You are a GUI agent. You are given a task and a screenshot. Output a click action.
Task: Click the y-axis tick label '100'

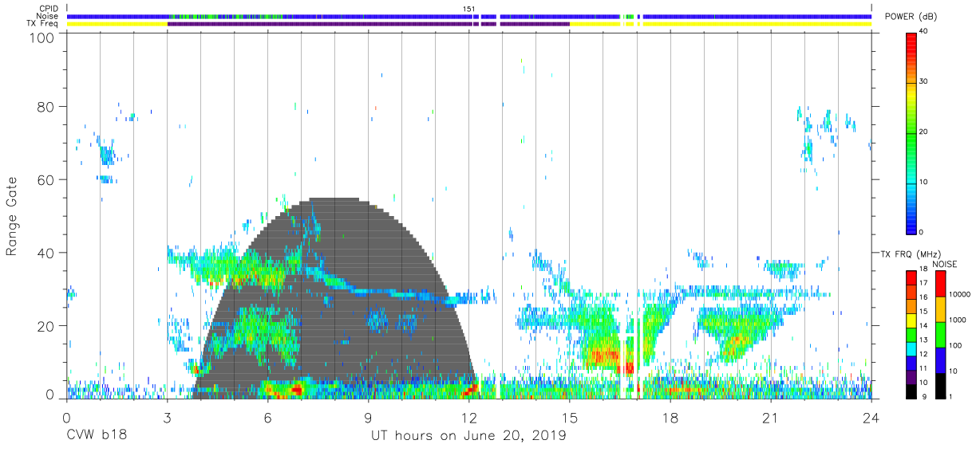pyautogui.click(x=40, y=37)
